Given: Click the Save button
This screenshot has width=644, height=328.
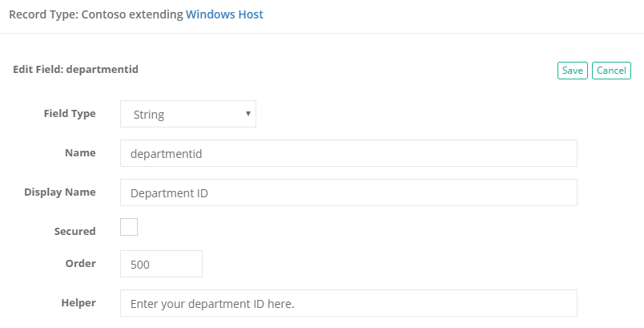Looking at the screenshot, I should tap(573, 71).
